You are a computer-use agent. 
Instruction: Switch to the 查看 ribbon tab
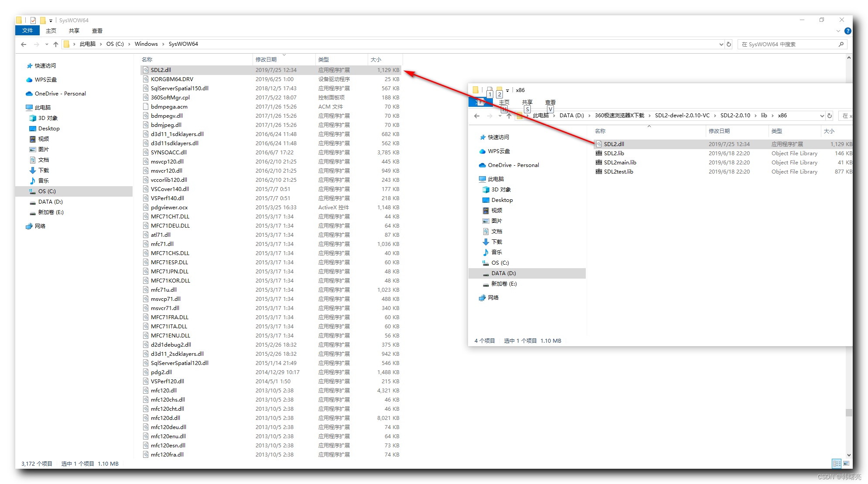tap(97, 31)
